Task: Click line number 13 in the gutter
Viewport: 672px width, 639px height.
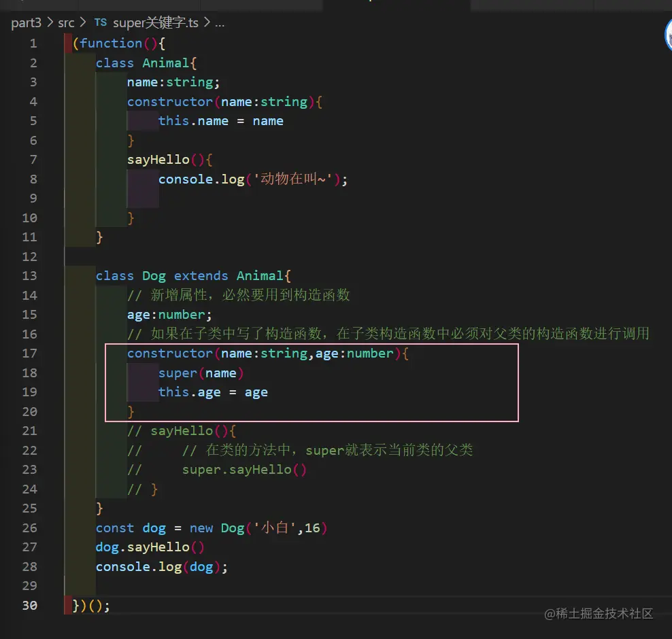Action: (29, 276)
